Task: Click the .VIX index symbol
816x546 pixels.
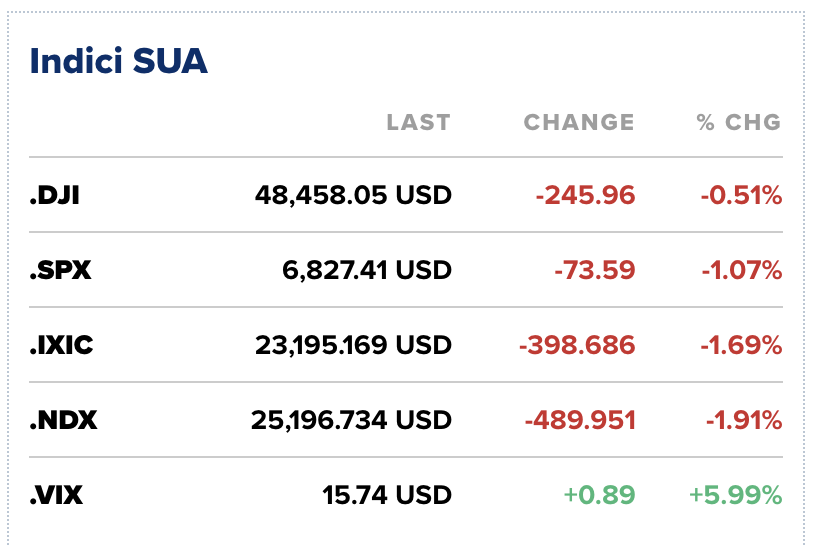Action: tap(56, 495)
